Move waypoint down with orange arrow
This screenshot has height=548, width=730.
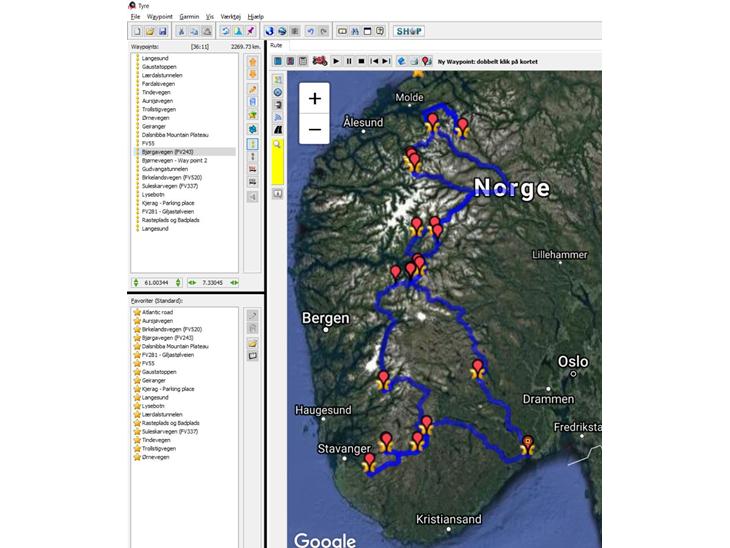click(x=251, y=75)
